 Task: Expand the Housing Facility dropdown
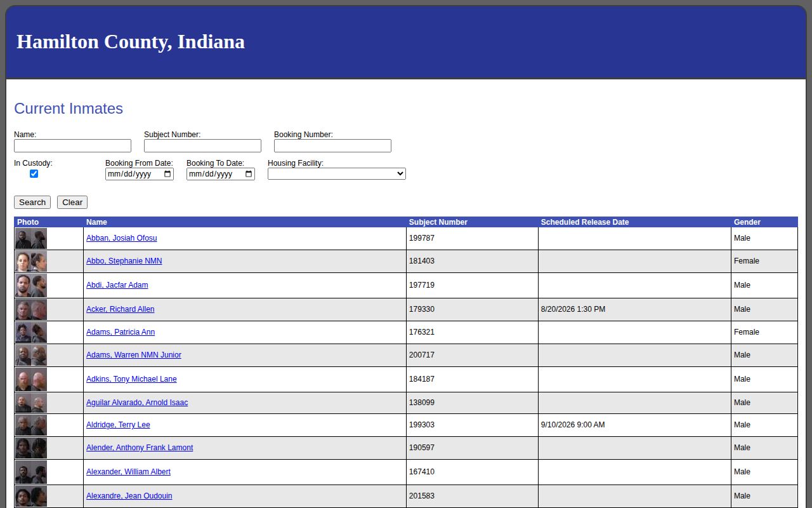point(337,174)
